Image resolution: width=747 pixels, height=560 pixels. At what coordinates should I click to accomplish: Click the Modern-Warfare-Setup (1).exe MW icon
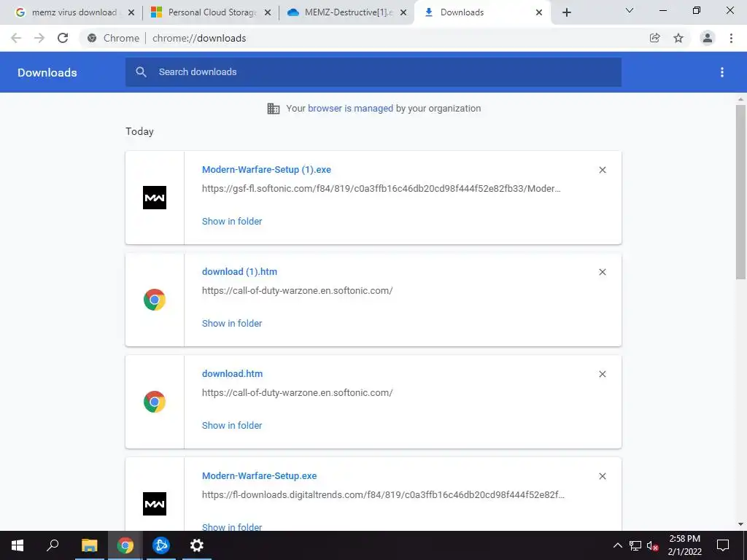(155, 198)
